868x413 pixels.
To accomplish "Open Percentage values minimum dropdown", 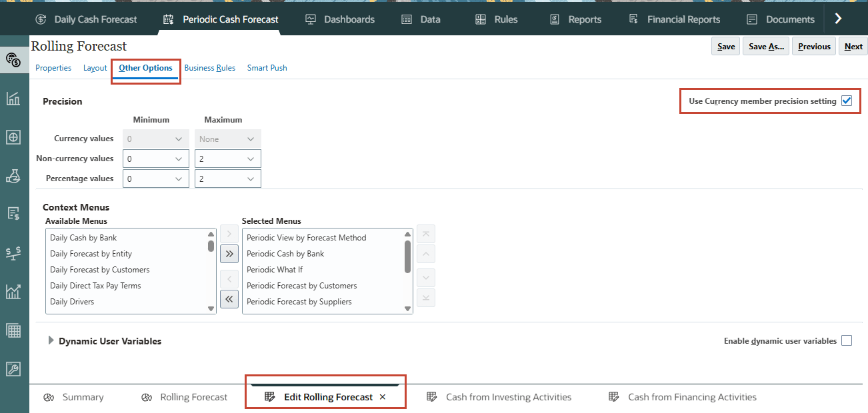I will click(x=156, y=179).
